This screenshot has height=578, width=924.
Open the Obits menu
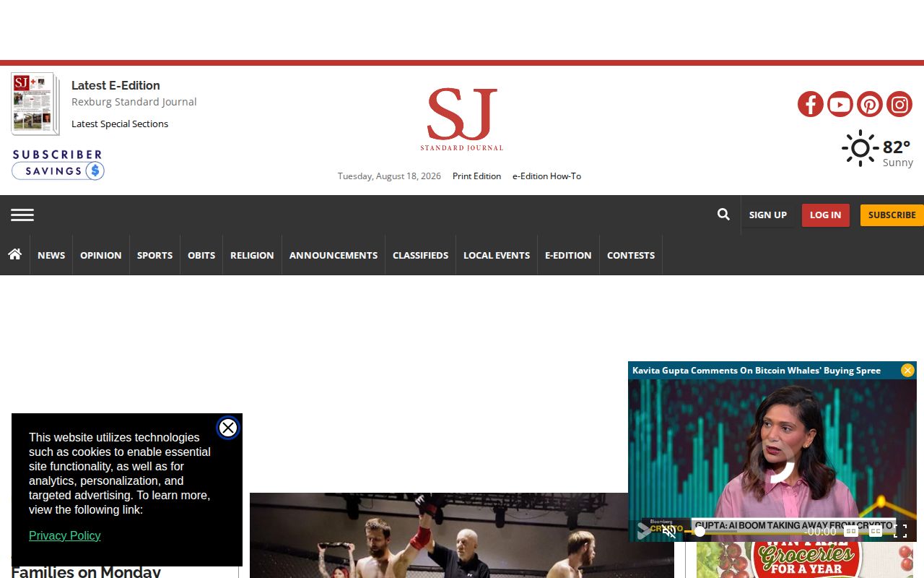(x=201, y=255)
